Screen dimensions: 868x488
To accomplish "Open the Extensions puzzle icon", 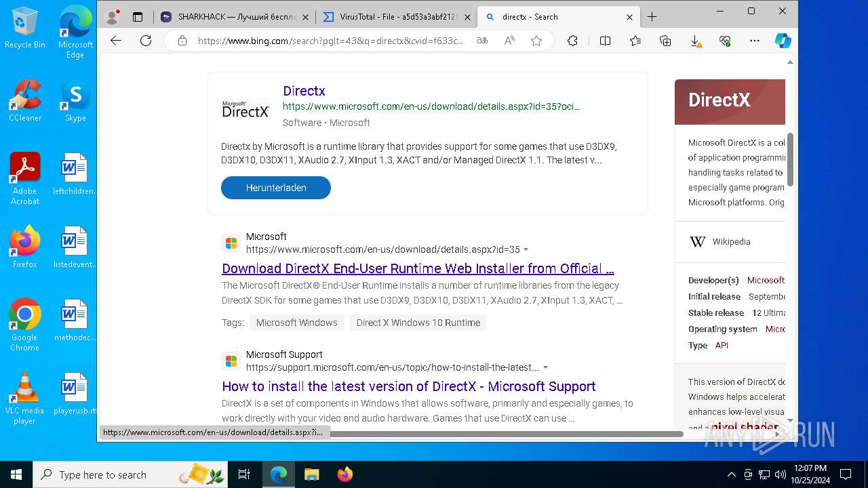I will (x=572, y=41).
